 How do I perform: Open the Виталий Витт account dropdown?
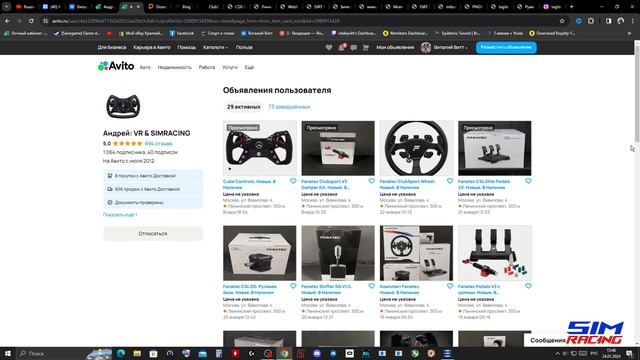click(x=451, y=47)
